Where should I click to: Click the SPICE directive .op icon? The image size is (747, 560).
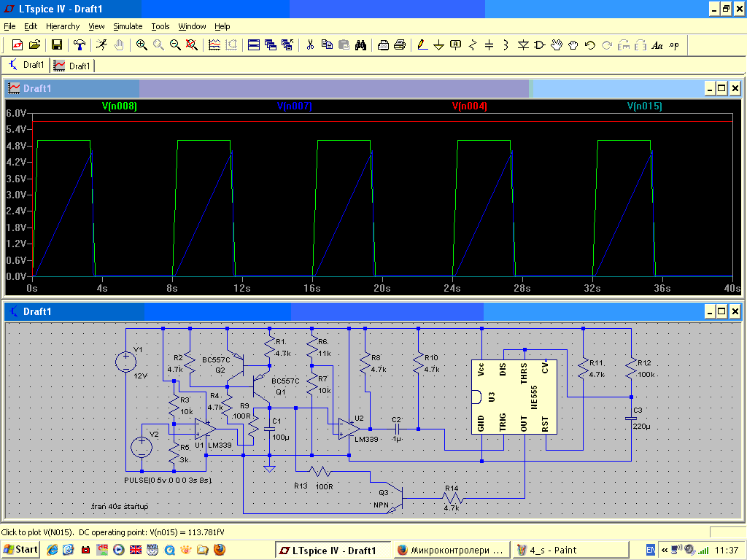673,44
